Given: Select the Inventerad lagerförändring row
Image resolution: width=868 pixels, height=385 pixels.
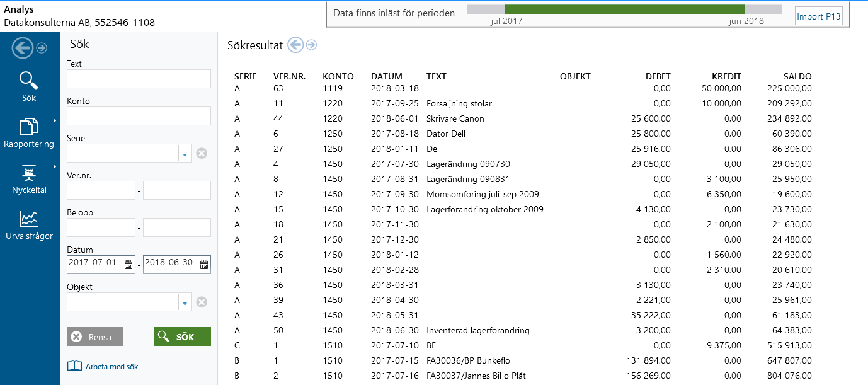Looking at the screenshot, I should pos(523,330).
